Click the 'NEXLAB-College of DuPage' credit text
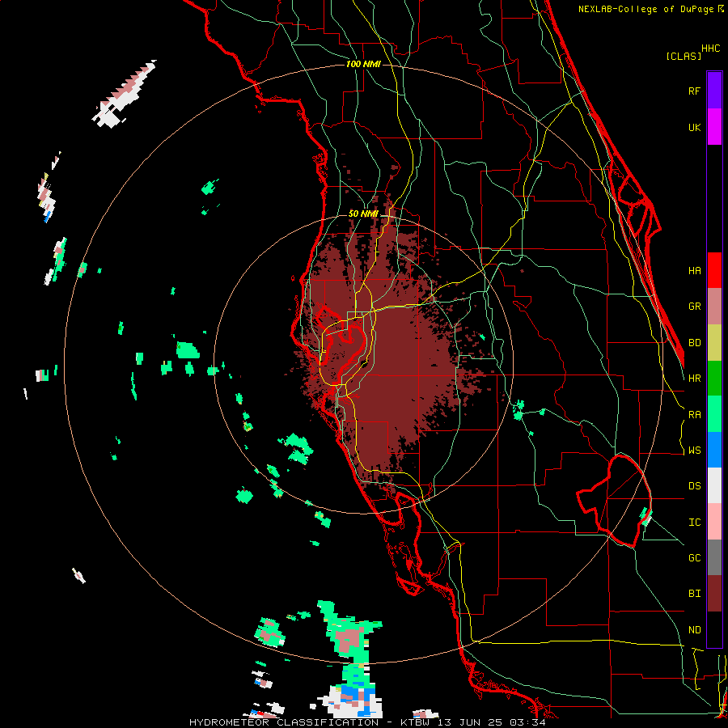Image resolution: width=728 pixels, height=728 pixels. (645, 9)
